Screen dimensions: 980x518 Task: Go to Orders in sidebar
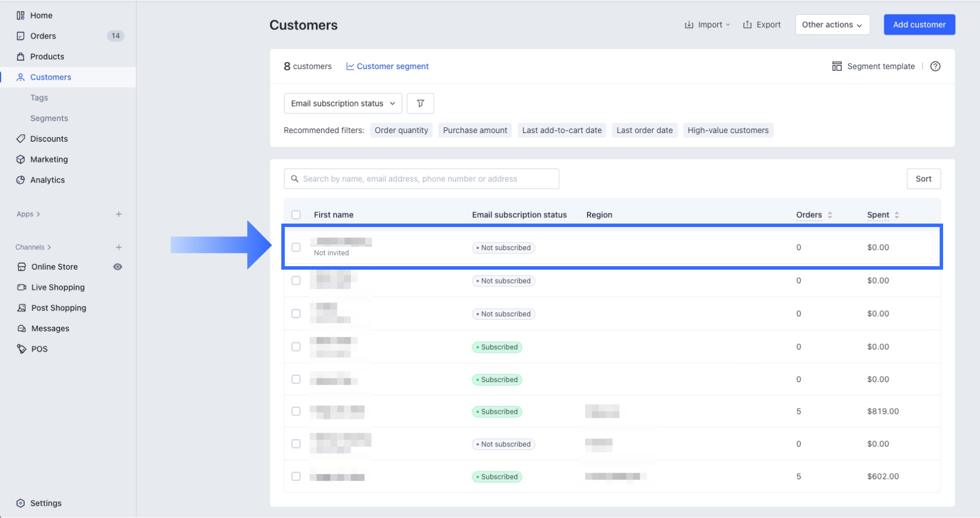[43, 36]
